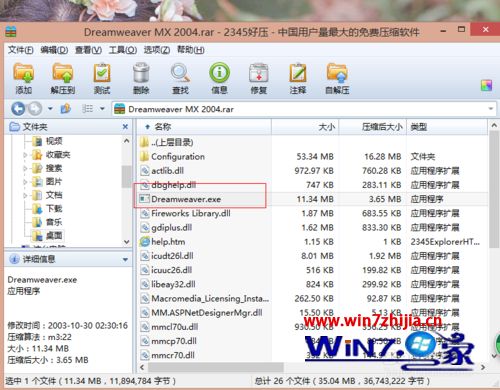Screen dimensions: 500x390
Task: Open the 查看(V) menu
Action: [88, 50]
